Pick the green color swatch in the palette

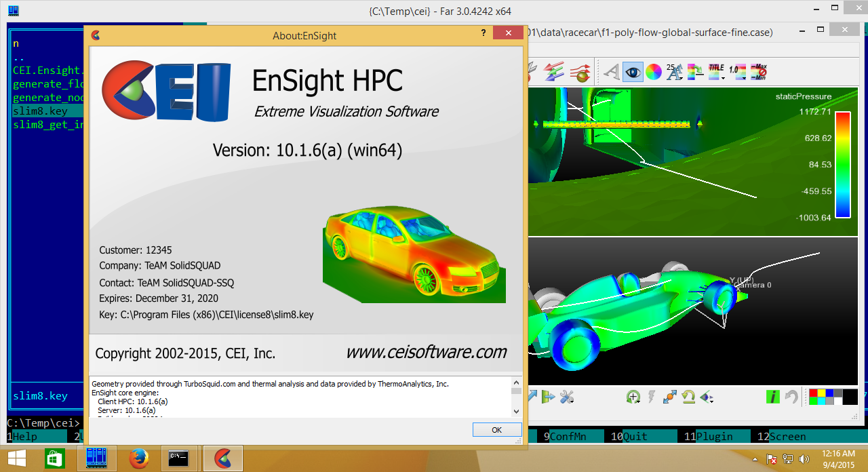(814, 401)
